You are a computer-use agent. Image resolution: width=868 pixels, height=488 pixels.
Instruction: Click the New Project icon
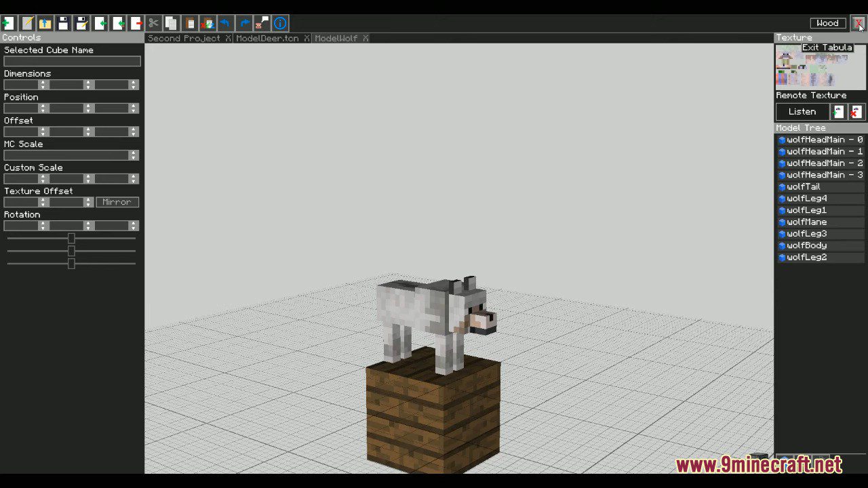tap(7, 23)
